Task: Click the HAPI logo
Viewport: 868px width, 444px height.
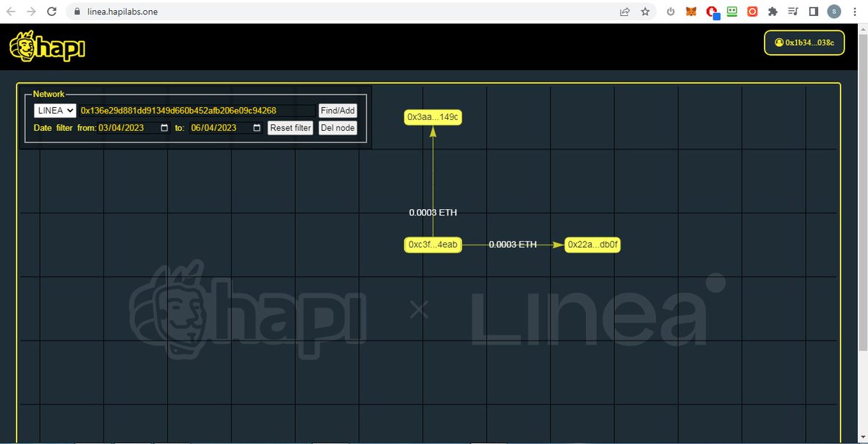Action: coord(47,46)
